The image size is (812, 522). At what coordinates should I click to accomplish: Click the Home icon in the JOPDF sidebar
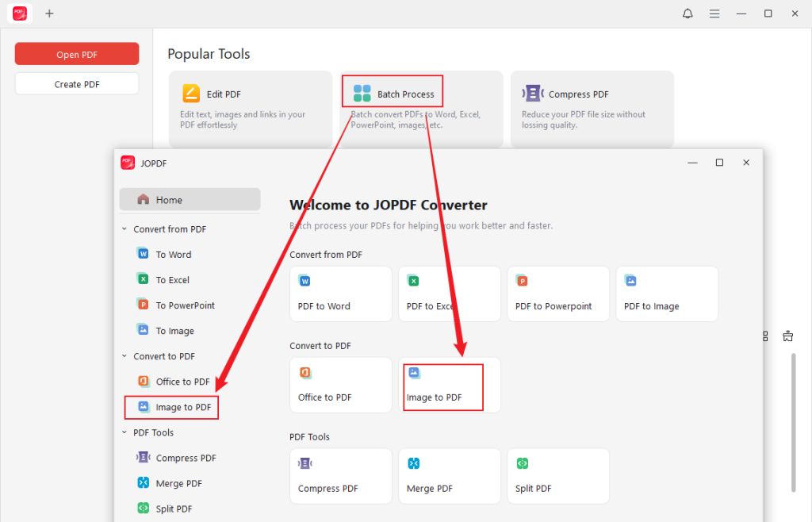click(x=143, y=200)
